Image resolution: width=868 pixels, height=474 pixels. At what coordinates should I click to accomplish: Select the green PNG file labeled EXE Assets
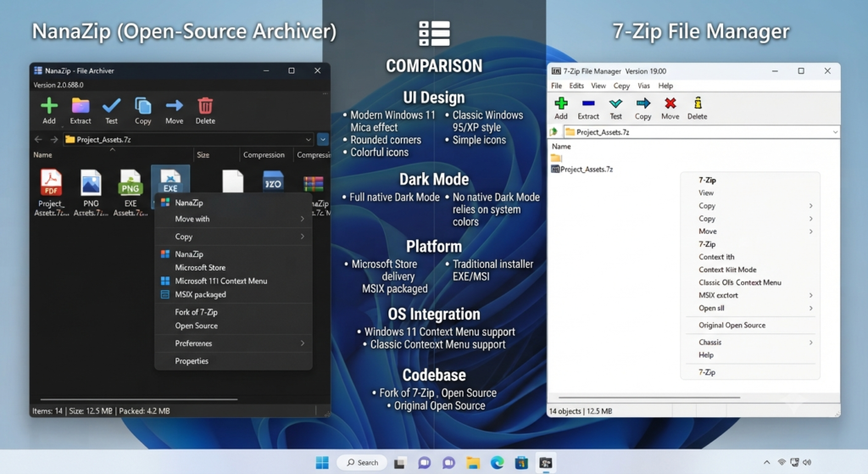(x=130, y=183)
